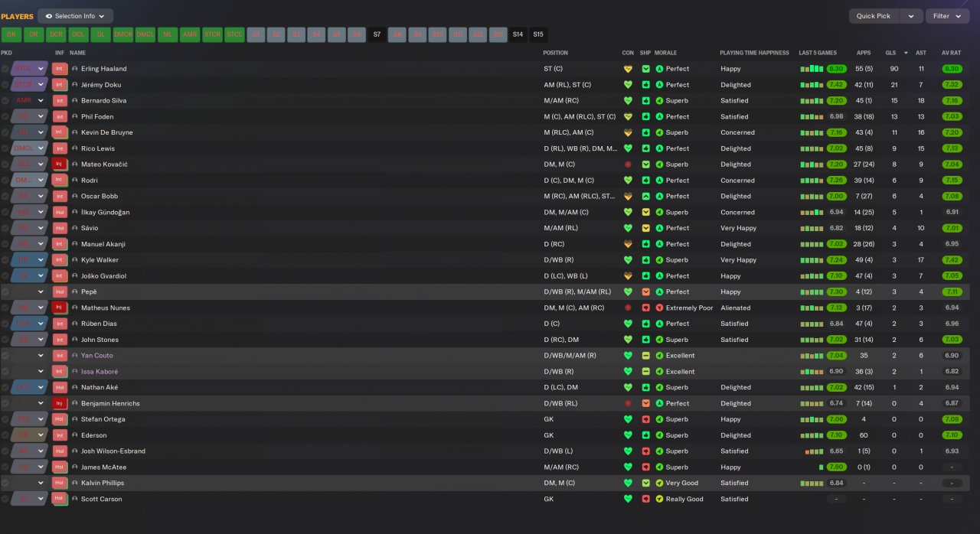Click Kalvin Phillips's Satisfied playing time
This screenshot has height=534, width=980.
pos(734,483)
